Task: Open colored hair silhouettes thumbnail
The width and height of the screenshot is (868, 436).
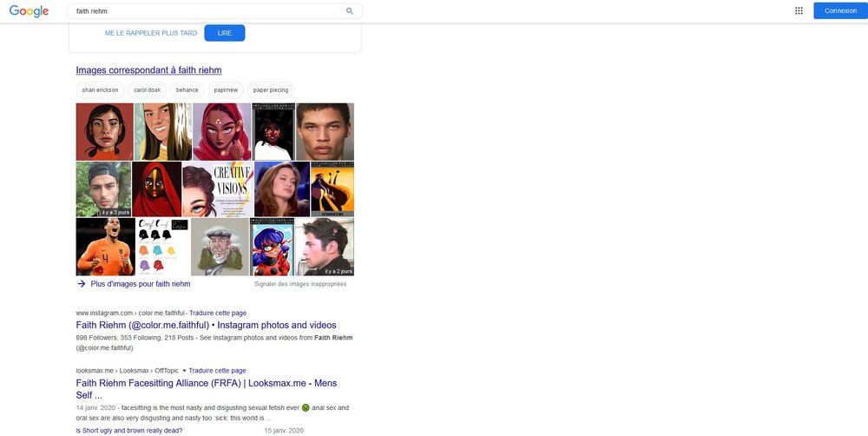Action: [163, 247]
